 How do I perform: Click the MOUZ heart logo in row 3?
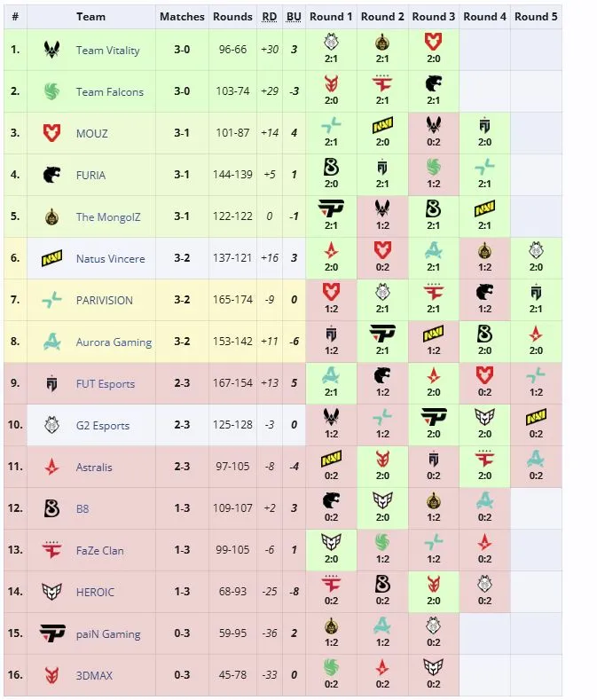tap(51, 133)
